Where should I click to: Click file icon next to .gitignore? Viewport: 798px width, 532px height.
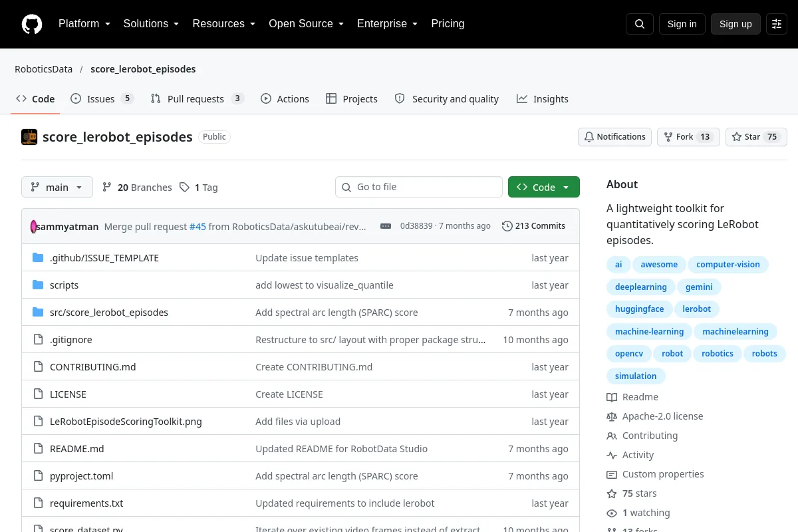tap(38, 340)
